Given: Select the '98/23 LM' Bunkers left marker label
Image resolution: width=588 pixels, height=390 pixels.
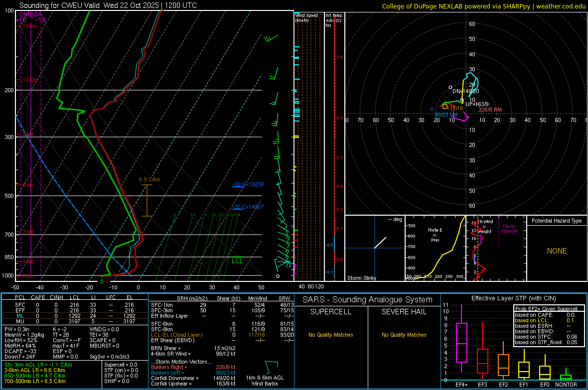Looking at the screenshot, I should coord(446,115).
